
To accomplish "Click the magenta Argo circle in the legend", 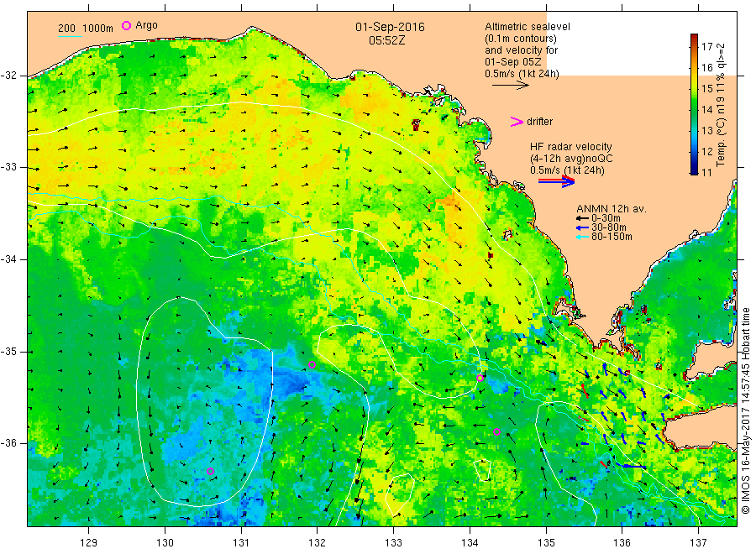I will click(x=126, y=25).
